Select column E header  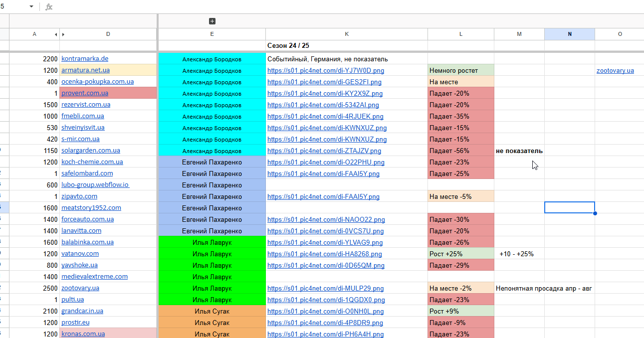(212, 34)
